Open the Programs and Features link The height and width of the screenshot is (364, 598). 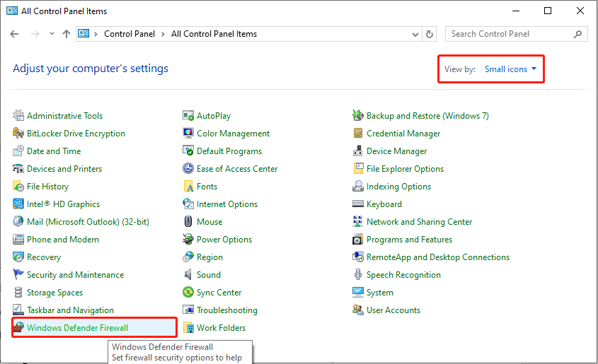point(409,239)
